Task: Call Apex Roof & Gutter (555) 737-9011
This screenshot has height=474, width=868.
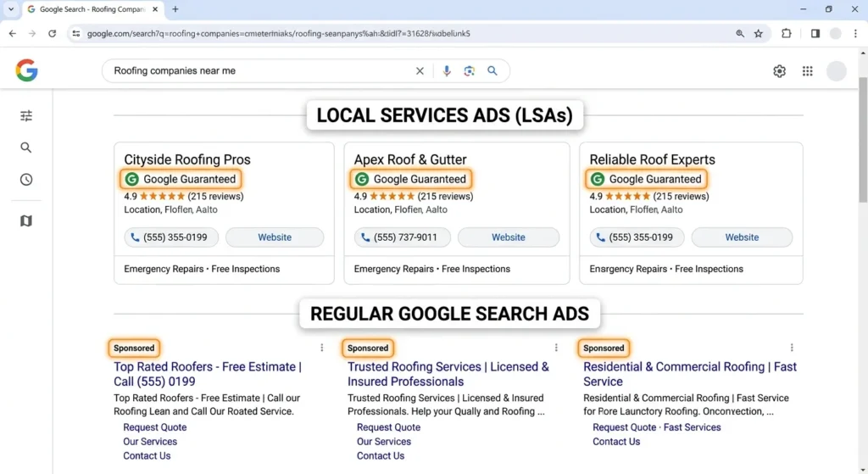Action: coord(402,237)
